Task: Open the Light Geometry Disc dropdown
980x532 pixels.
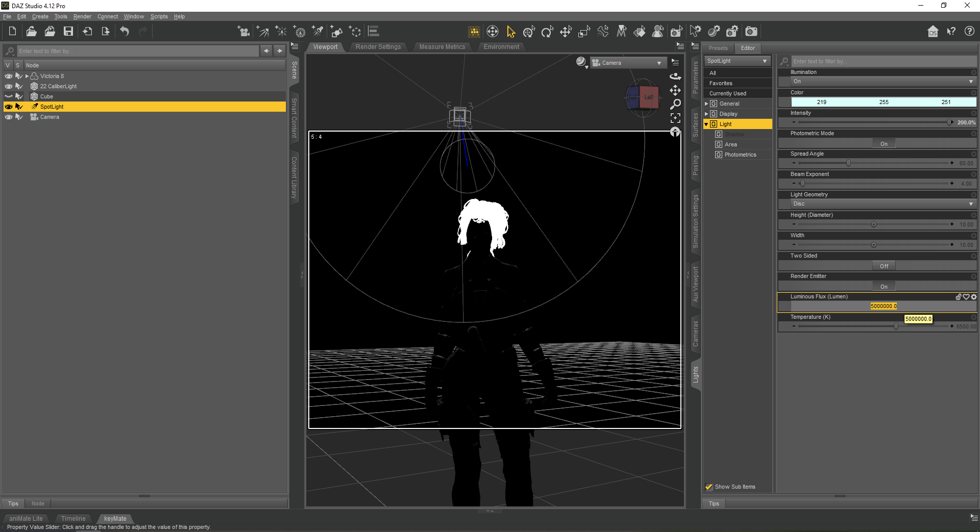Action: tap(883, 204)
